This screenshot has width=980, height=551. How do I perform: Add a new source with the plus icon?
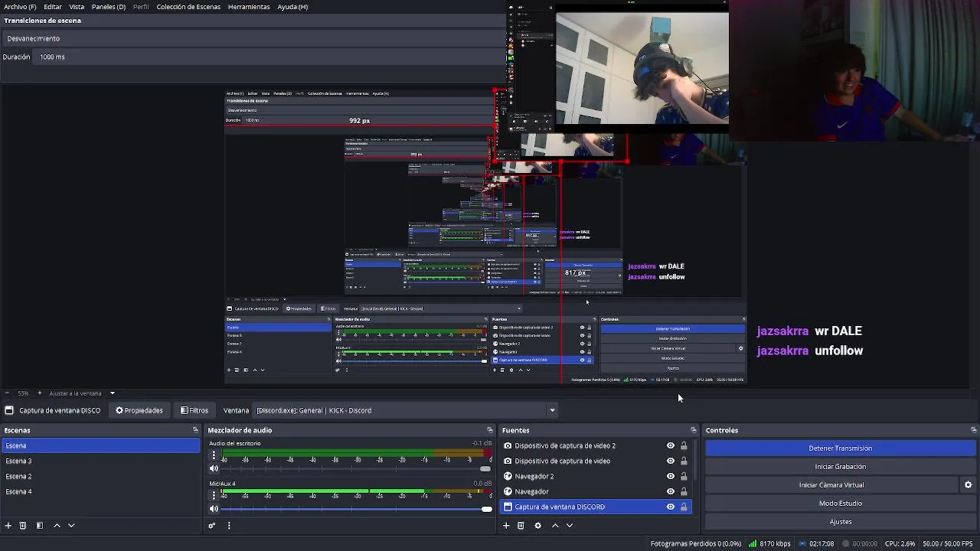coord(506,526)
